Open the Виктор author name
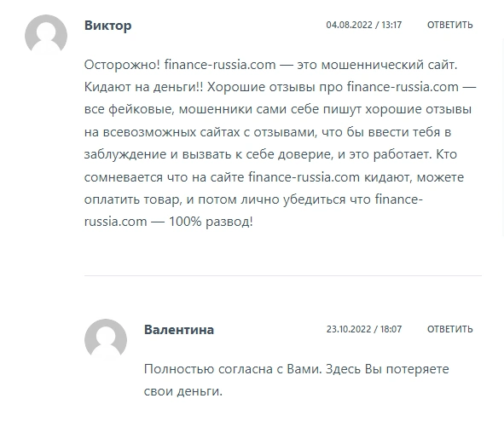 click(108, 26)
